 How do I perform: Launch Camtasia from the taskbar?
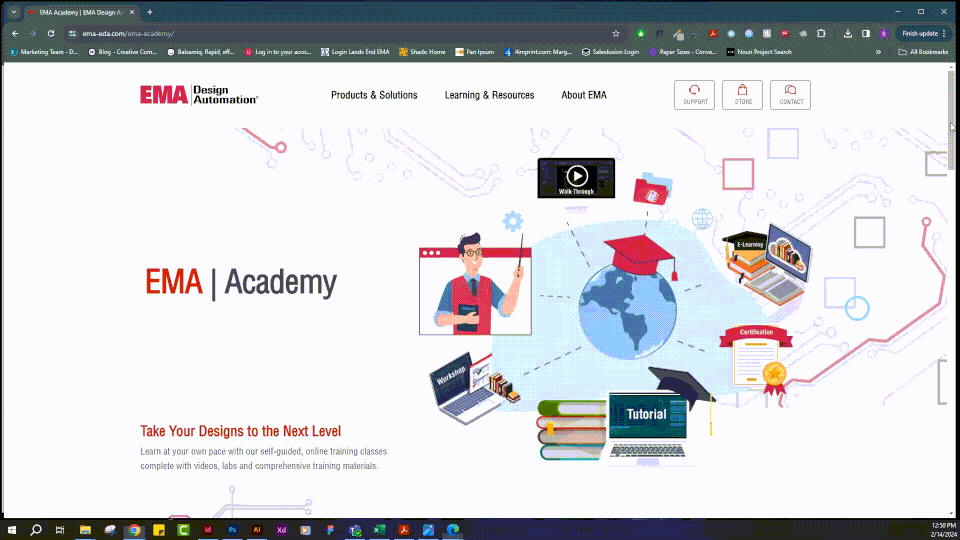click(183, 530)
